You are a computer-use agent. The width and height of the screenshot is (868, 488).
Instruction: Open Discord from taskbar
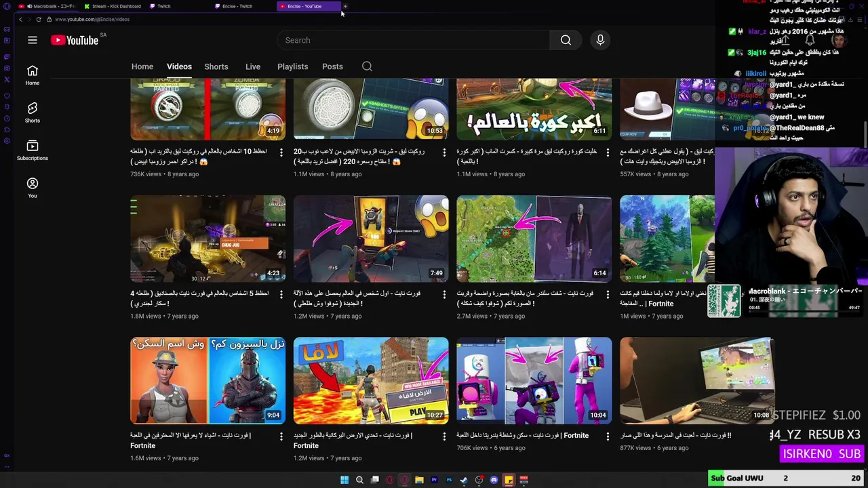[x=494, y=480]
